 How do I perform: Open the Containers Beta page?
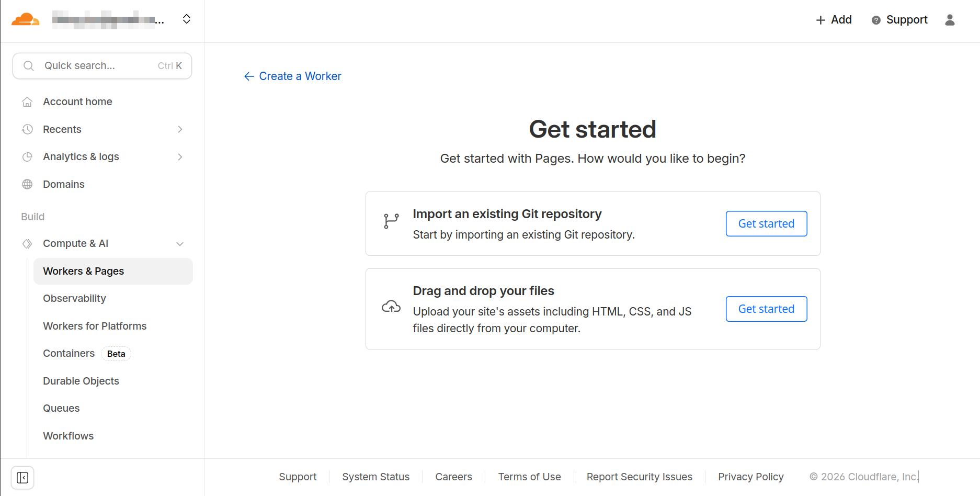tap(69, 353)
